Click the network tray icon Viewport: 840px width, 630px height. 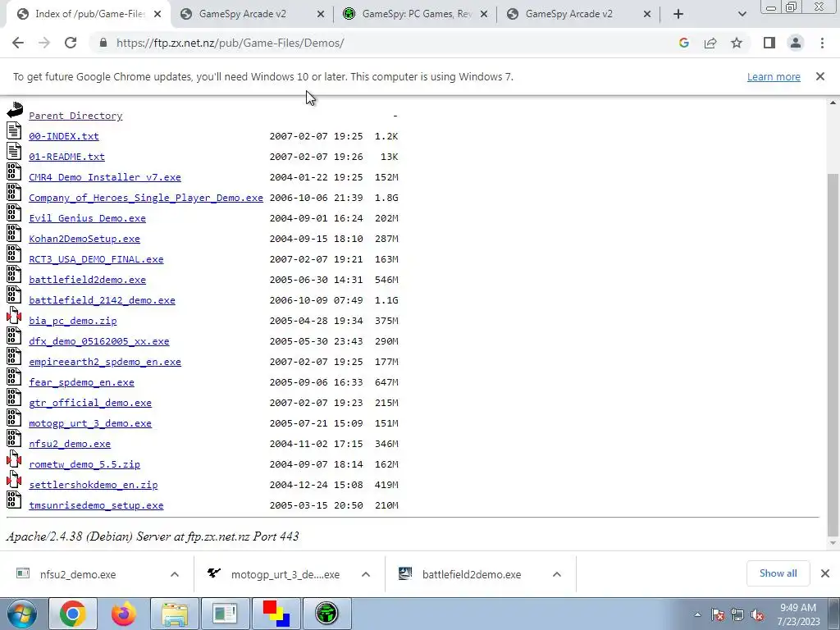(737, 615)
